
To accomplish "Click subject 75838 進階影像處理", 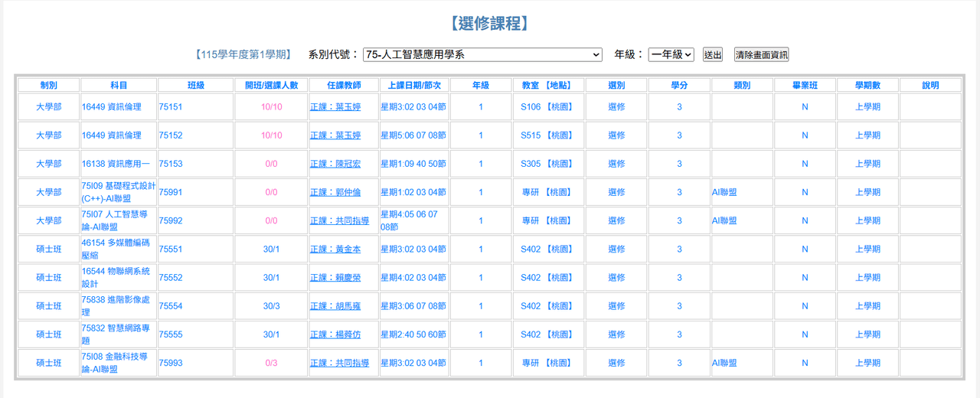I will [116, 306].
